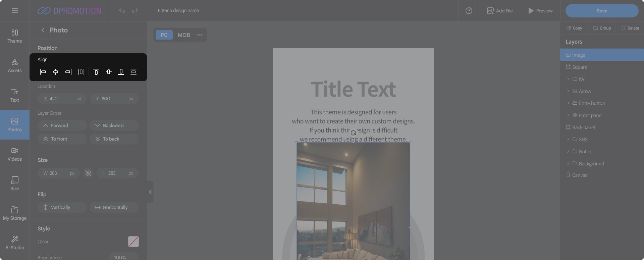The image size is (644, 260).
Task: Go back from the Photo panel
Action: click(x=43, y=30)
